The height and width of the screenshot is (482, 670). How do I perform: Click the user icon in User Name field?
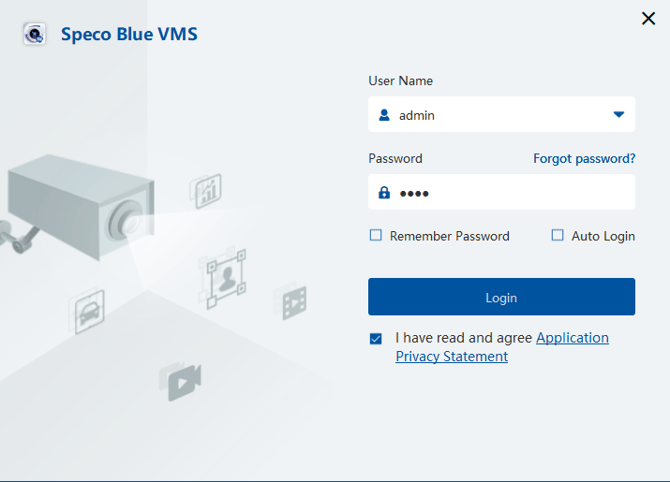coord(384,115)
